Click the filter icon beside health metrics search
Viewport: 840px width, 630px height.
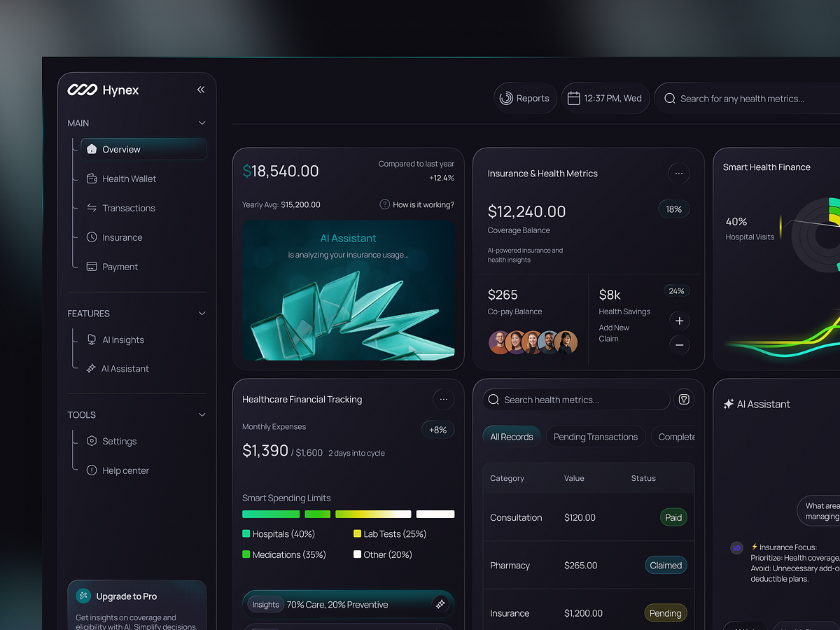click(x=684, y=399)
